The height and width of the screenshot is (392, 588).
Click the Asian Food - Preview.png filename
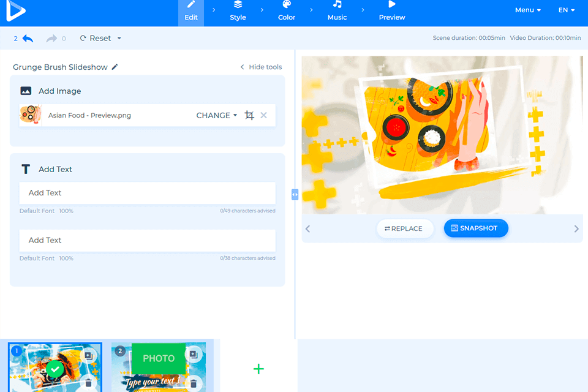tap(89, 115)
